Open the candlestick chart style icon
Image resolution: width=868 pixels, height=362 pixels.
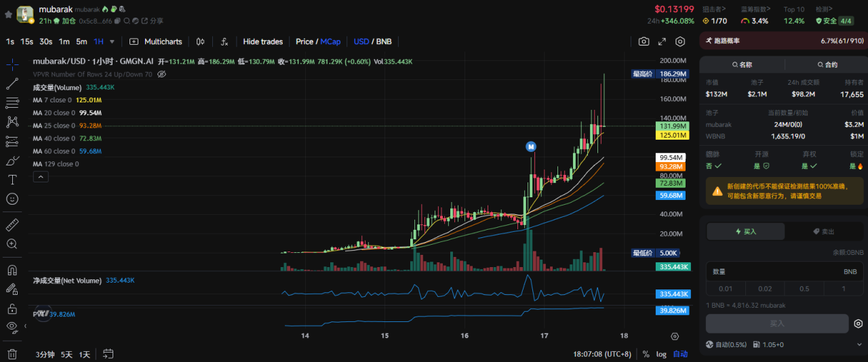point(201,41)
